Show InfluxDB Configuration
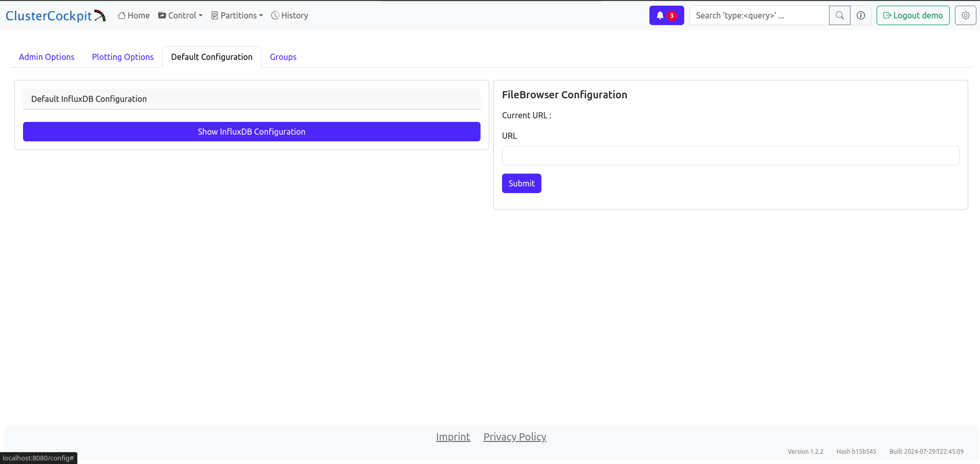Image resolution: width=980 pixels, height=464 pixels. pos(251,132)
